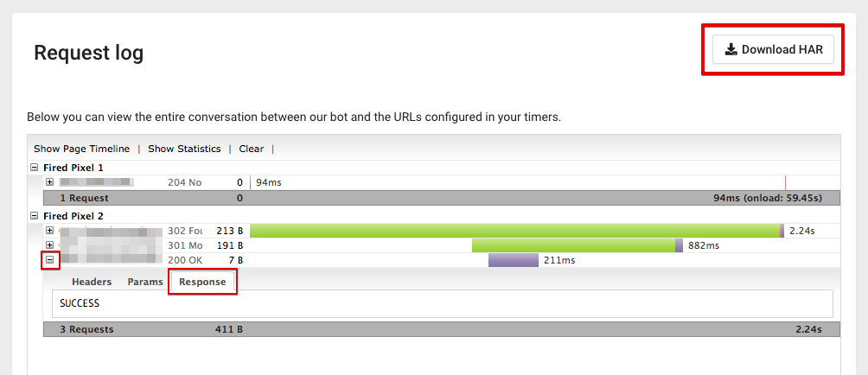Click the SUCCESS response text box

click(x=442, y=303)
